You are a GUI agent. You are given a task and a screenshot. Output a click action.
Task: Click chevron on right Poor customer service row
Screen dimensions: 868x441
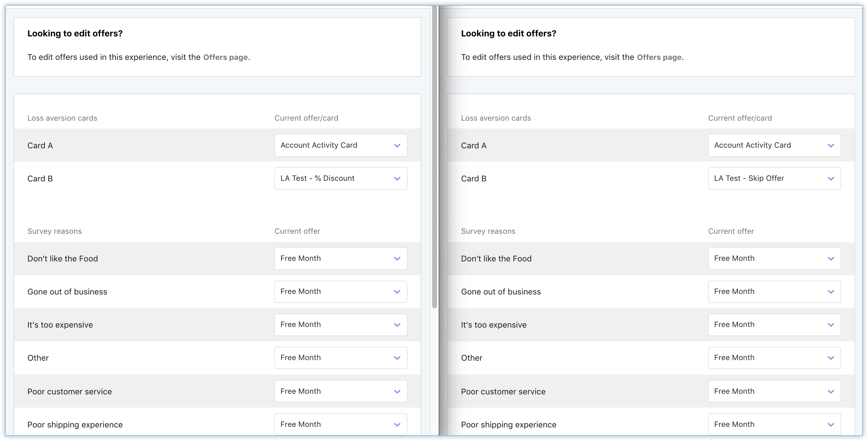coord(831,391)
